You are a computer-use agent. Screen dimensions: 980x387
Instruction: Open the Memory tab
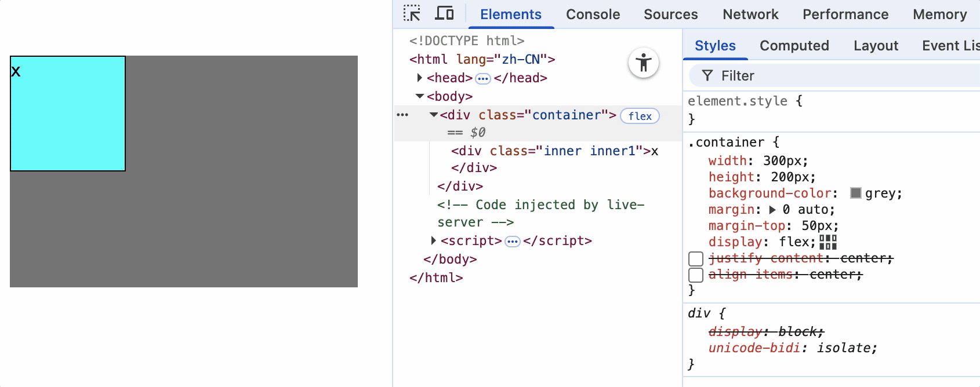click(x=940, y=14)
